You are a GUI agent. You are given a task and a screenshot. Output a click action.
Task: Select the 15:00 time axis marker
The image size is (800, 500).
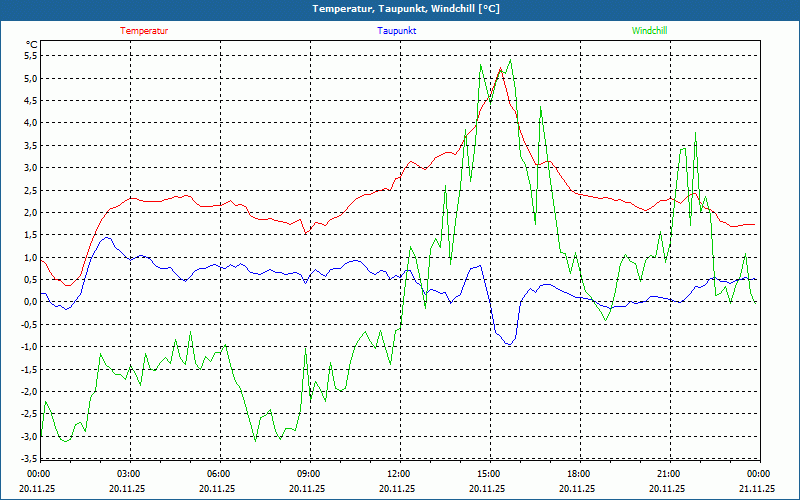[489, 474]
